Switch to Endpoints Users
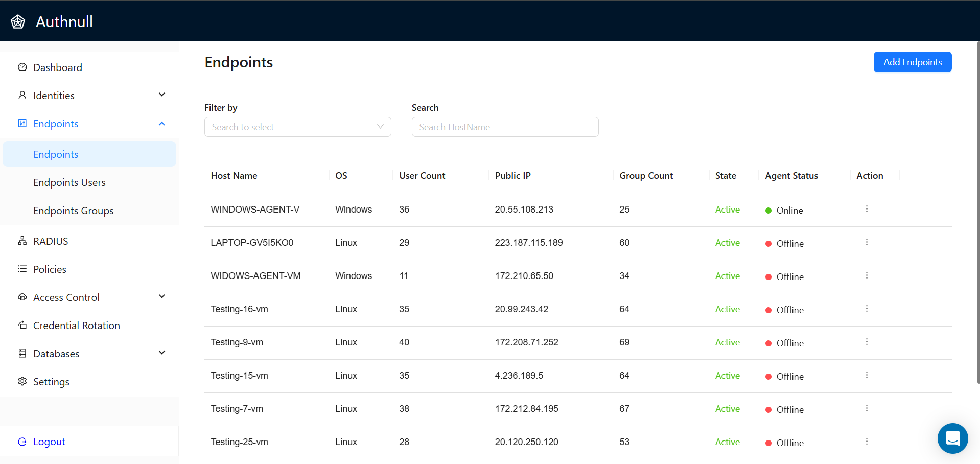The height and width of the screenshot is (464, 980). tap(69, 182)
